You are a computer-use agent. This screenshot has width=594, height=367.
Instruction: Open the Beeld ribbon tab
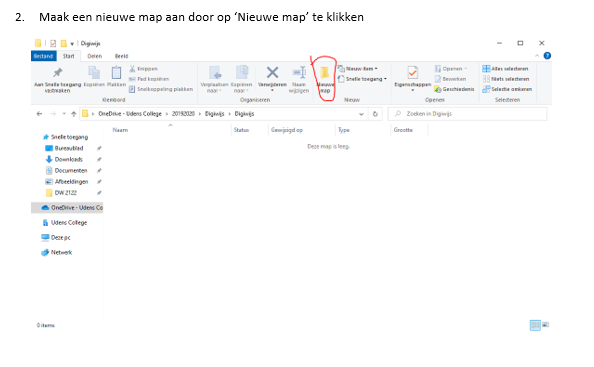[122, 56]
